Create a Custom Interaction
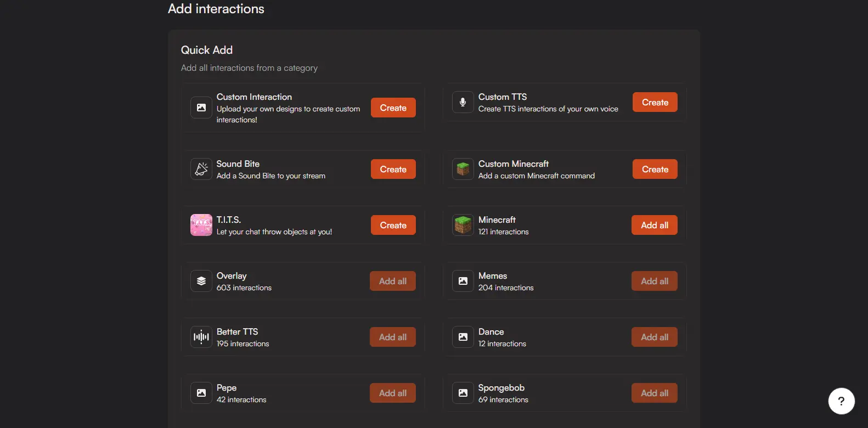The height and width of the screenshot is (428, 868). click(393, 108)
